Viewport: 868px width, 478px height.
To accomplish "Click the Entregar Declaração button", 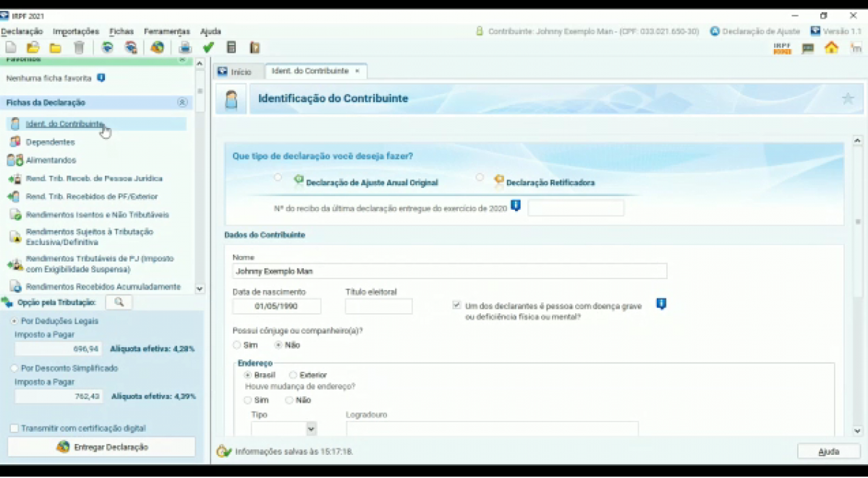I will click(x=101, y=447).
